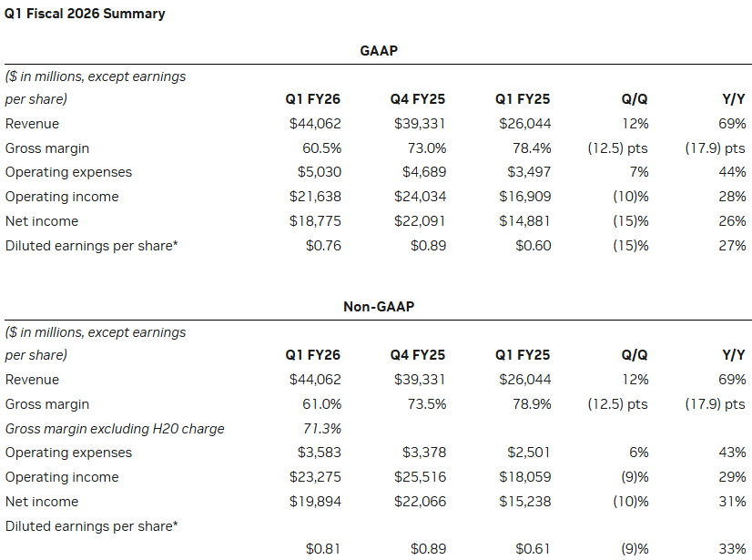This screenshot has width=752, height=560.
Task: Select Non-GAAP diluted EPS value $0.81
Action: pyautogui.click(x=321, y=548)
